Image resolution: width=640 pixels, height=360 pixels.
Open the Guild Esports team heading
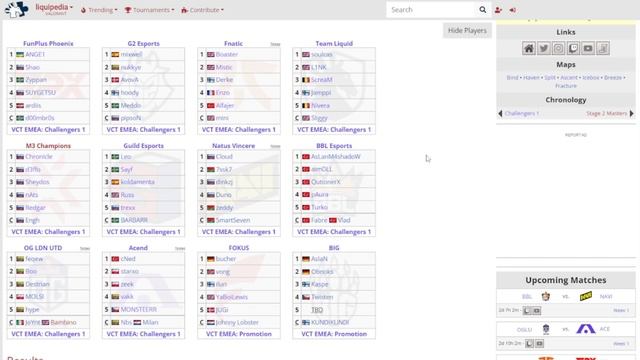(x=144, y=146)
